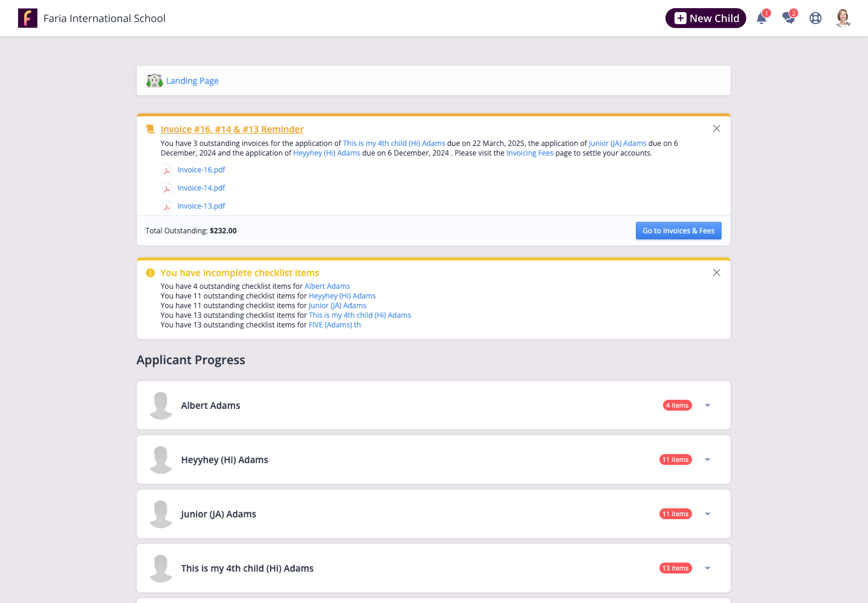Click the 13 items badge for 4th child
The image size is (868, 603).
[675, 568]
